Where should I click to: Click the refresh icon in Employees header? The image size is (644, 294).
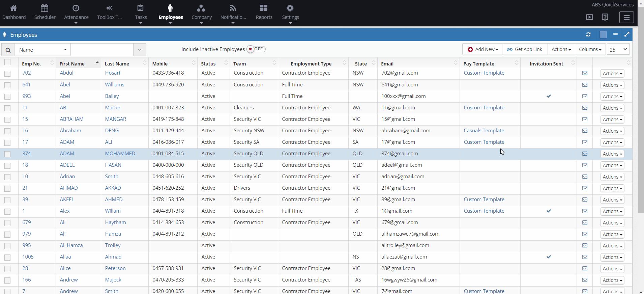coord(588,34)
